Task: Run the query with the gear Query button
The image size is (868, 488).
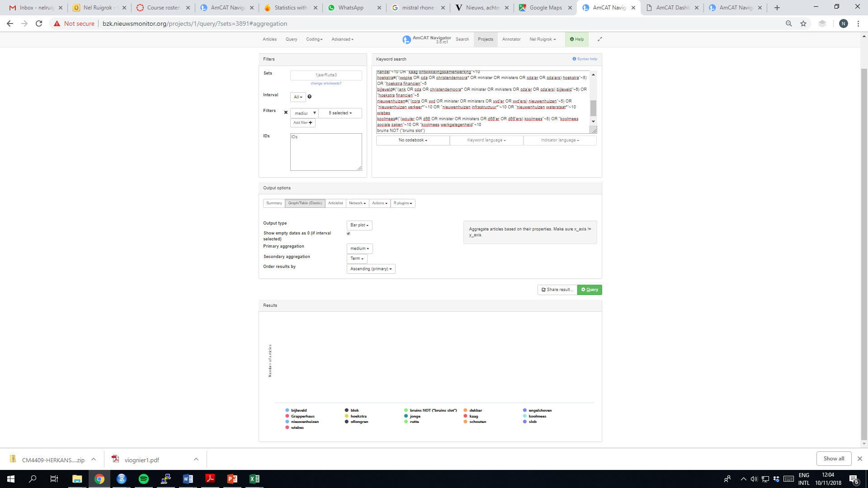Action: coord(589,290)
